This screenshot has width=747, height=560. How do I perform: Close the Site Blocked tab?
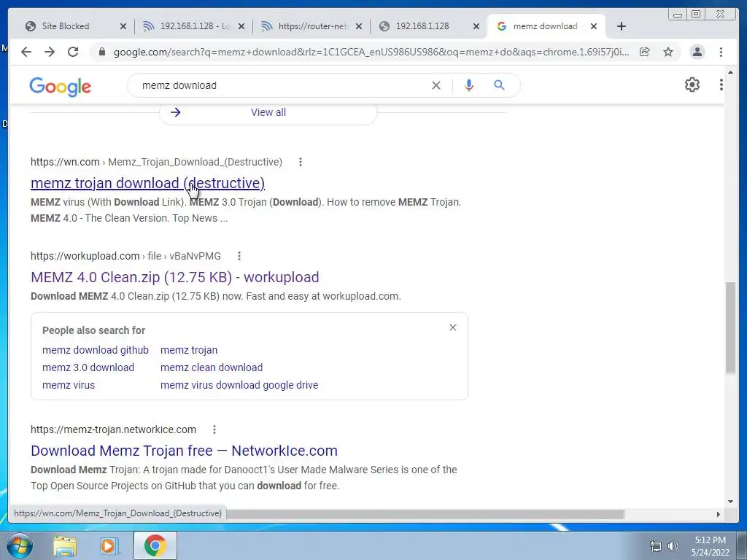[123, 26]
